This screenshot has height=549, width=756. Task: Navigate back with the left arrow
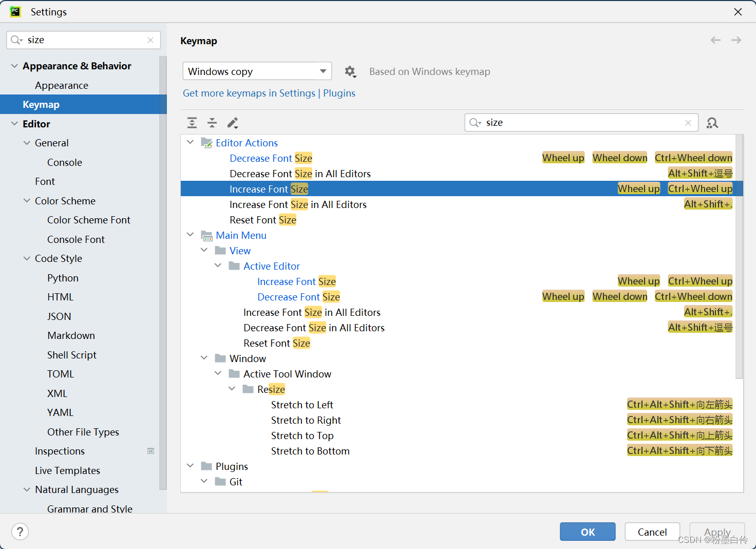715,40
